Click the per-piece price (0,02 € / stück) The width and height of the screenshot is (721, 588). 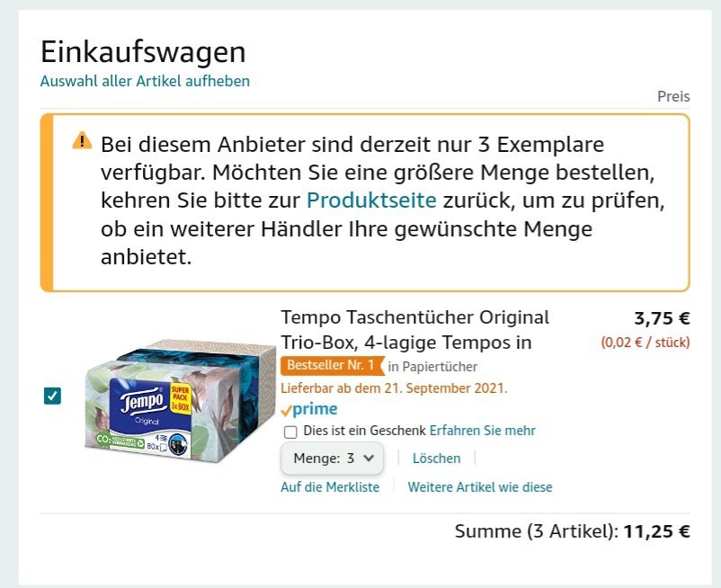pyautogui.click(x=645, y=343)
